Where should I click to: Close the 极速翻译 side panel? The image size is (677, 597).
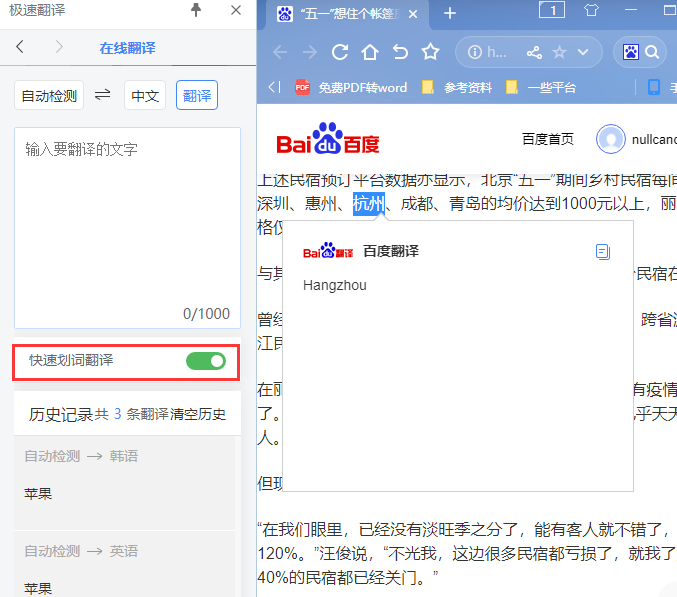point(236,10)
